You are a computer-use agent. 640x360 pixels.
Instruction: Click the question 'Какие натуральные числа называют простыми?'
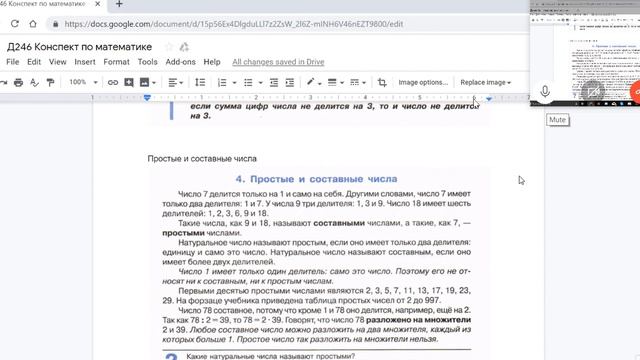[271, 356]
